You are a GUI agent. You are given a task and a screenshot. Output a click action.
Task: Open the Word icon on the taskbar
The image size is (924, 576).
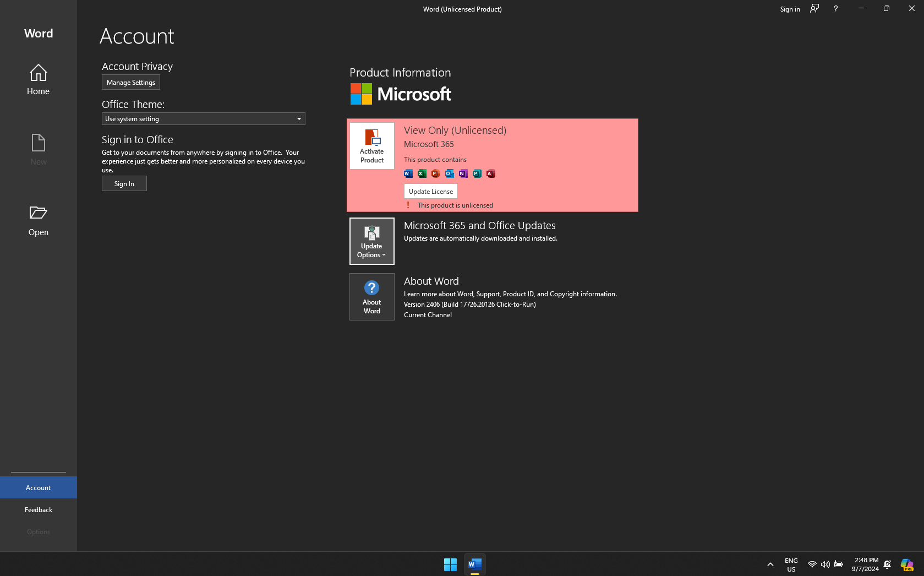click(474, 564)
